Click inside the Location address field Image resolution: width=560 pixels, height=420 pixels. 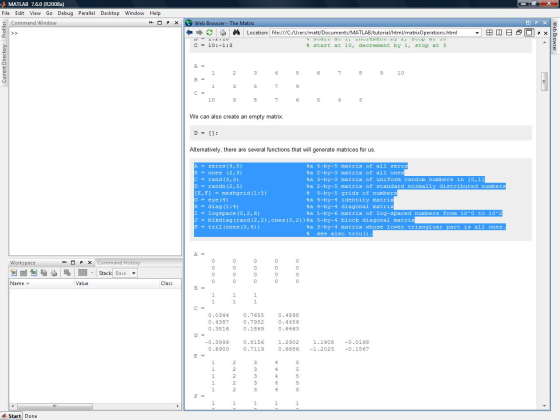tap(372, 33)
